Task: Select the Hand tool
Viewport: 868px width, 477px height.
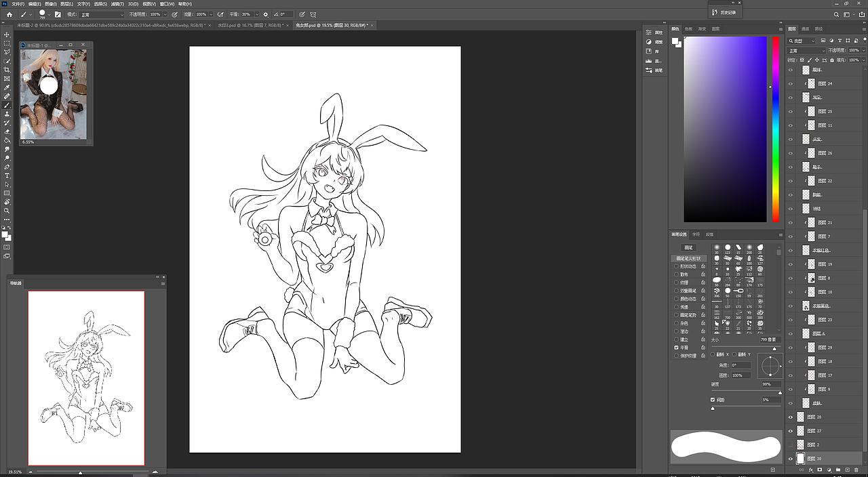Action: point(7,202)
